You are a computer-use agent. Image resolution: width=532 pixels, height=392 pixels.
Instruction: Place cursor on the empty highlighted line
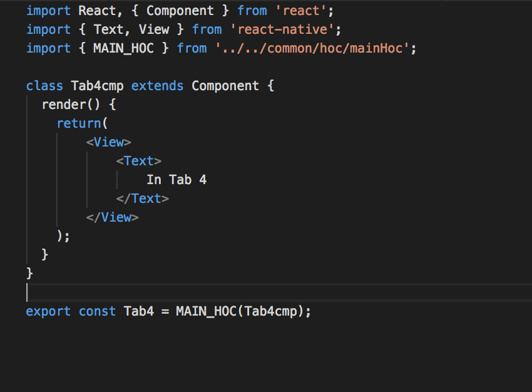(x=279, y=292)
